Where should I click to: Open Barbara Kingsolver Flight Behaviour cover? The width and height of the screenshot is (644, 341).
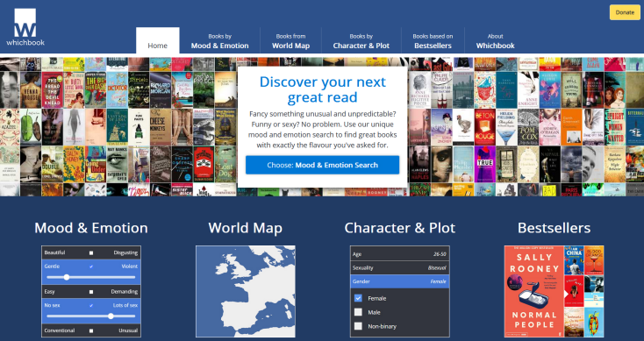[x=614, y=164]
